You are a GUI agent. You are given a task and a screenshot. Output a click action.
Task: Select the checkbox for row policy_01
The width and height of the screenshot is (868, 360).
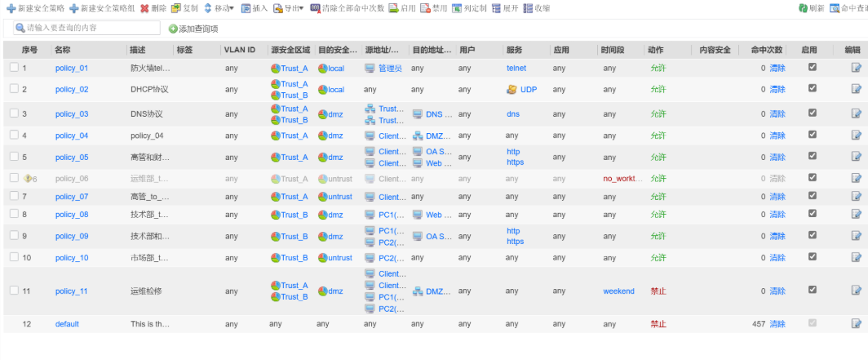point(14,67)
